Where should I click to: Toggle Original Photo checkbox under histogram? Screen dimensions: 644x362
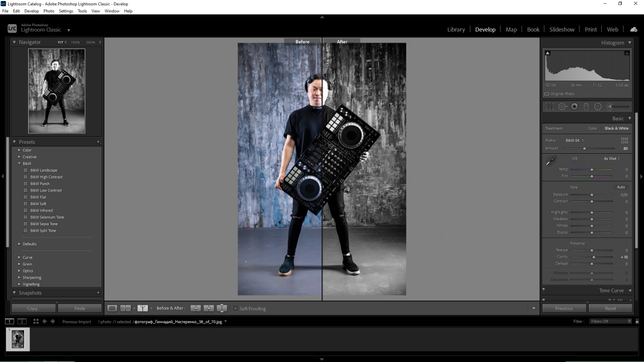click(x=547, y=94)
